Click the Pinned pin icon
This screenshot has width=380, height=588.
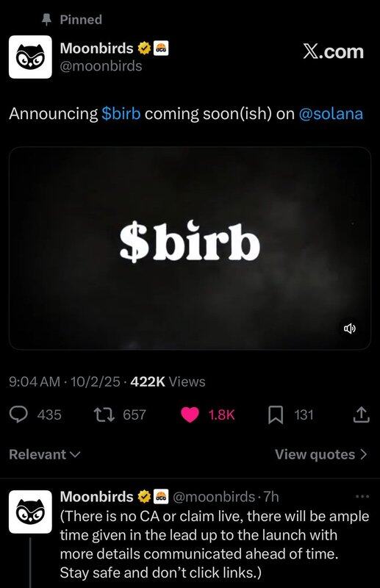click(46, 20)
